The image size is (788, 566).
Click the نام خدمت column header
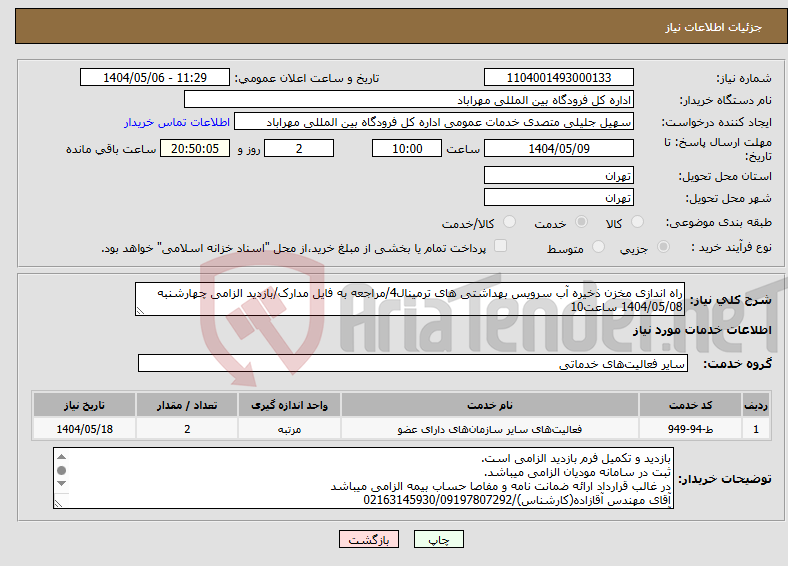pos(489,405)
